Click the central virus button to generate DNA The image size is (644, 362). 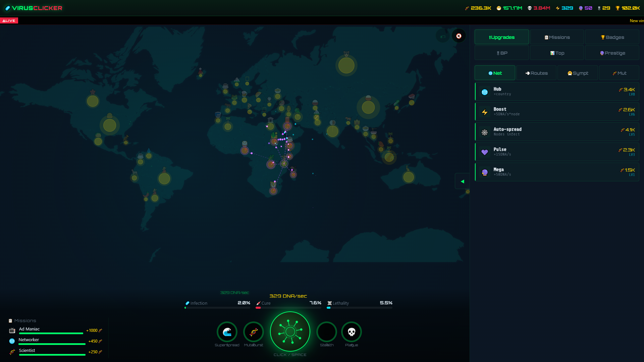click(290, 331)
